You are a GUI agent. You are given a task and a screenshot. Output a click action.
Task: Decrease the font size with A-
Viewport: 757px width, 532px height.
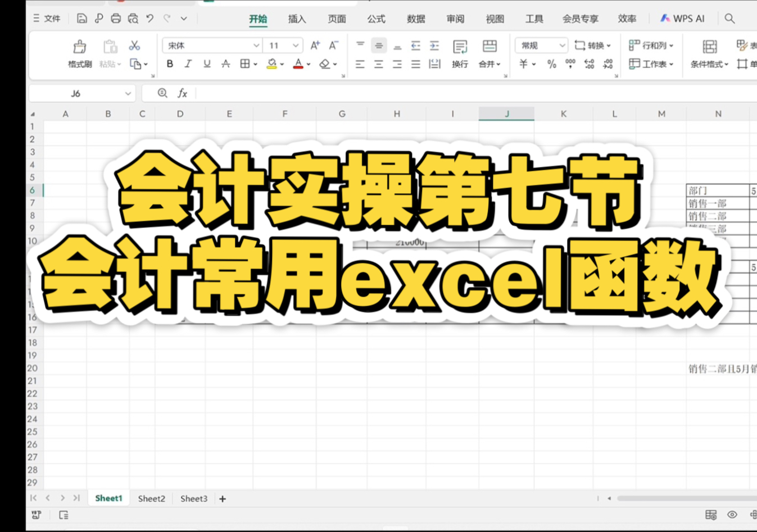coord(334,46)
